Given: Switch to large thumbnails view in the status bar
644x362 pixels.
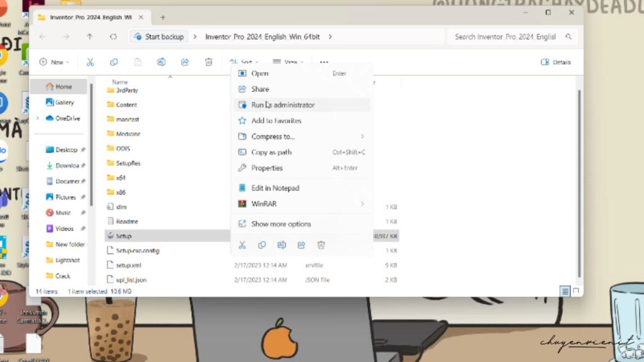Looking at the screenshot, I should click(x=574, y=292).
